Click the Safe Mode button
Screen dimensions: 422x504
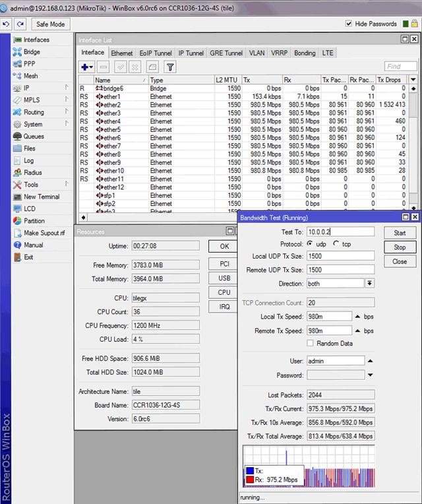[50, 24]
